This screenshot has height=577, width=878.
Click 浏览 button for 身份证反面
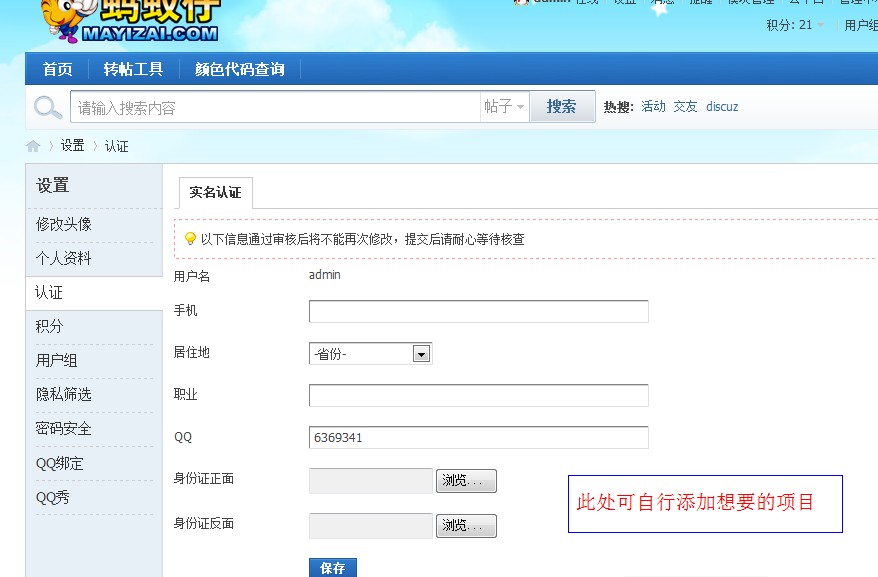coord(466,525)
